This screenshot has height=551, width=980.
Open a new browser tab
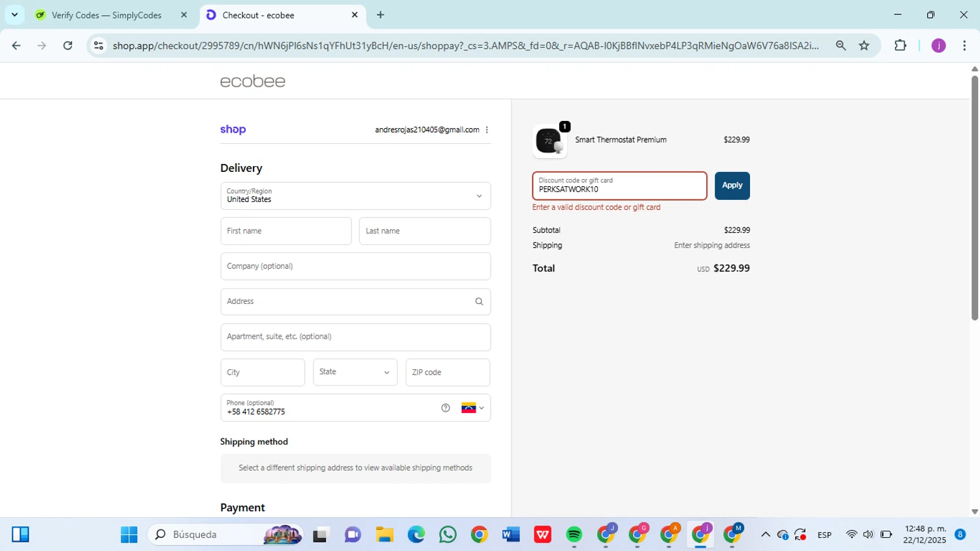click(380, 15)
